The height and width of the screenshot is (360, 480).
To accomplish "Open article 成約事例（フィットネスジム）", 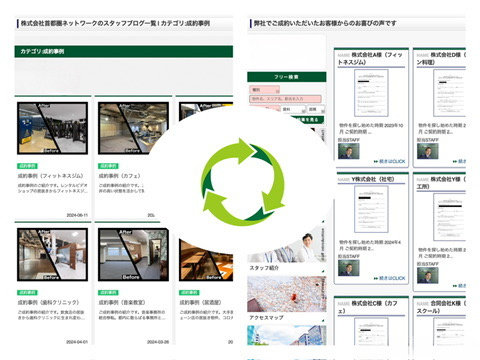I will tap(50, 176).
